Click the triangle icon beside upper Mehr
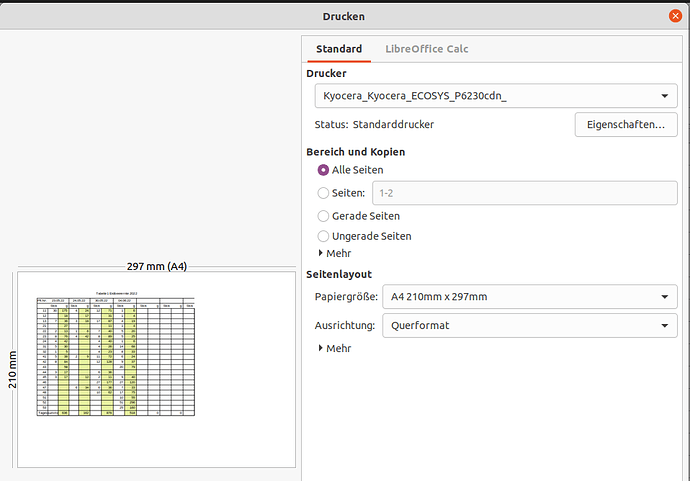The height and width of the screenshot is (481, 690). coord(321,253)
